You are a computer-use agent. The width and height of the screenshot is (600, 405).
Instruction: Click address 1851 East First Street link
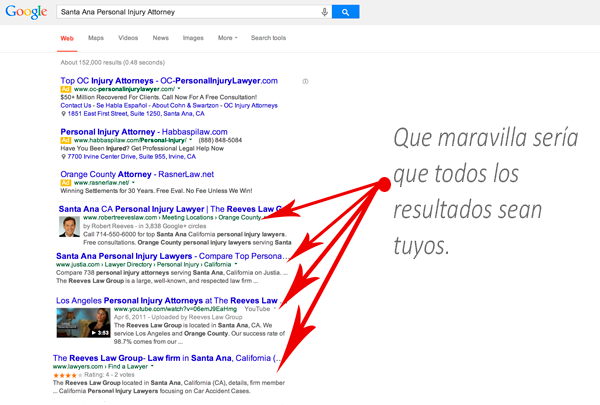click(x=136, y=114)
